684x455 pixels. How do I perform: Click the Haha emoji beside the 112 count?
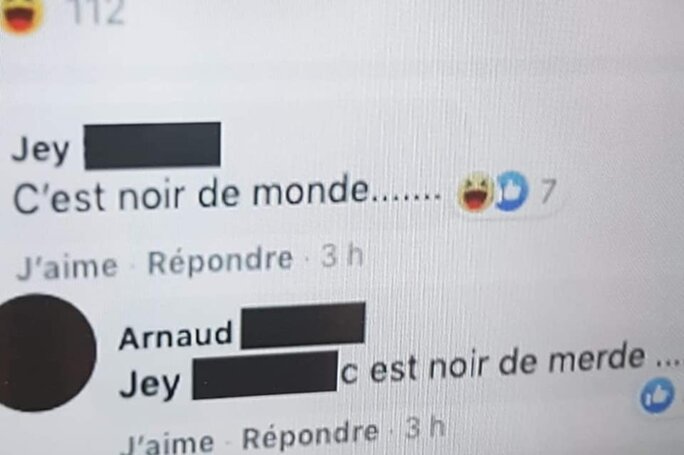point(23,14)
